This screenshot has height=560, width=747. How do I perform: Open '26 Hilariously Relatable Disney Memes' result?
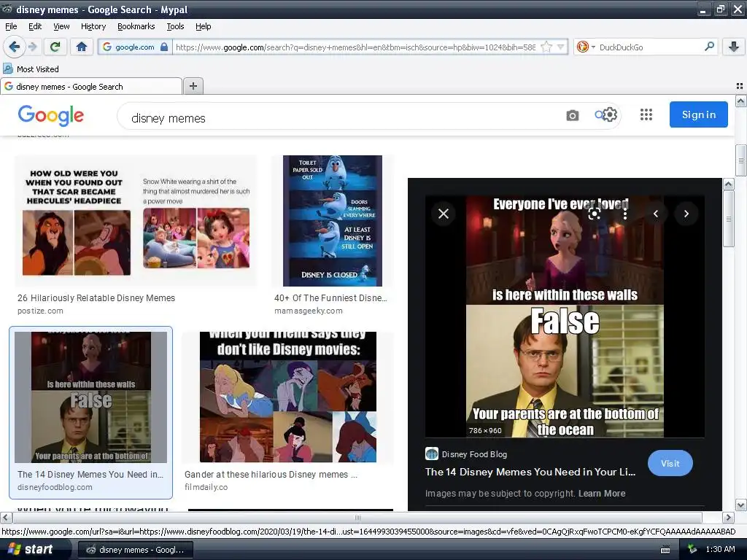[96, 298]
